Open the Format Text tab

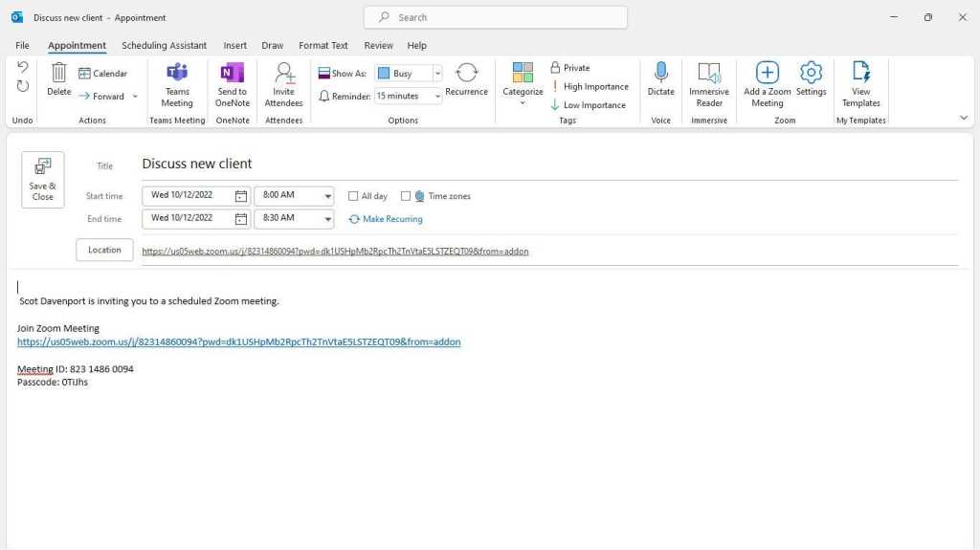(x=323, y=45)
